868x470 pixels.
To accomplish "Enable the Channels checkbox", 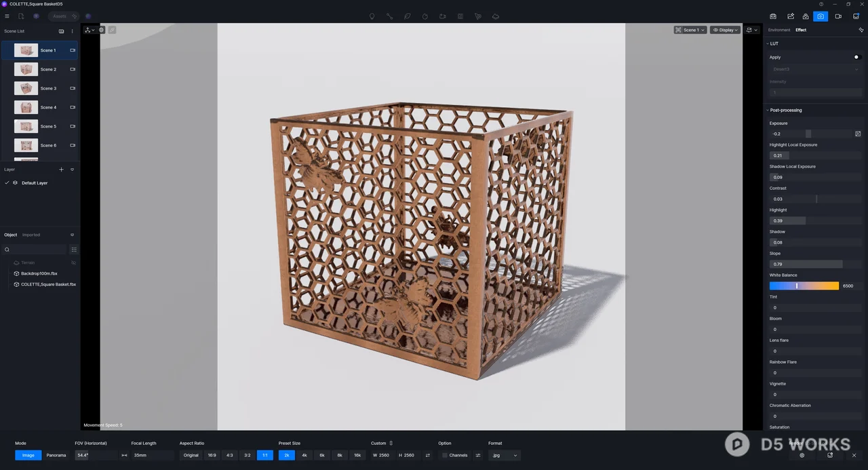I will tap(445, 455).
